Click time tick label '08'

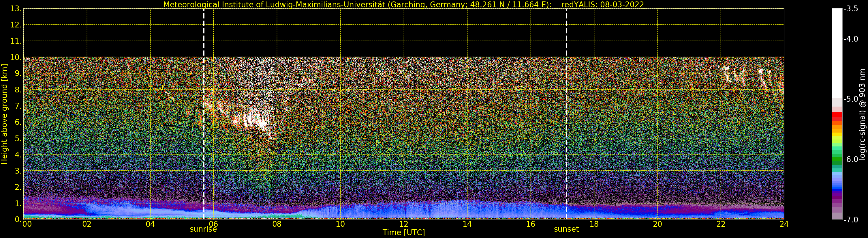[x=277, y=224]
